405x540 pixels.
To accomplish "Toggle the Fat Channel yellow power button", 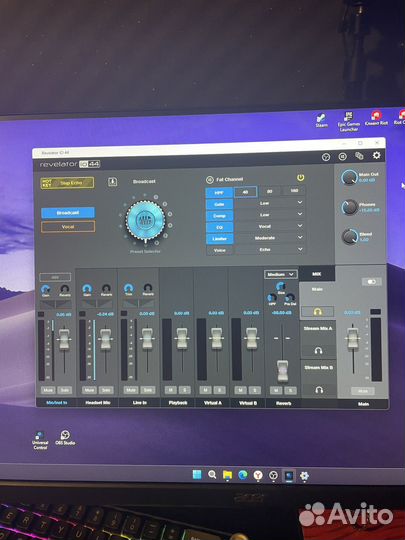I will click(301, 178).
